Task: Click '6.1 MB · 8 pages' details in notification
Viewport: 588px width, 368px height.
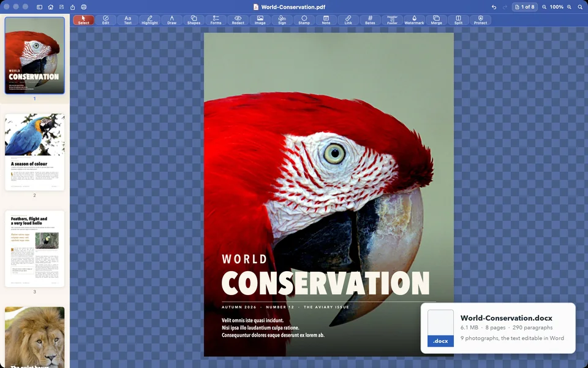Action: click(x=483, y=328)
